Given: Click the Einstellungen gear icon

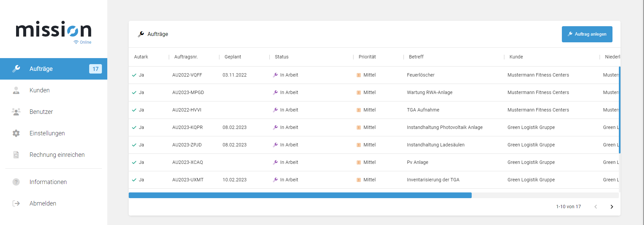Looking at the screenshot, I should click(16, 133).
